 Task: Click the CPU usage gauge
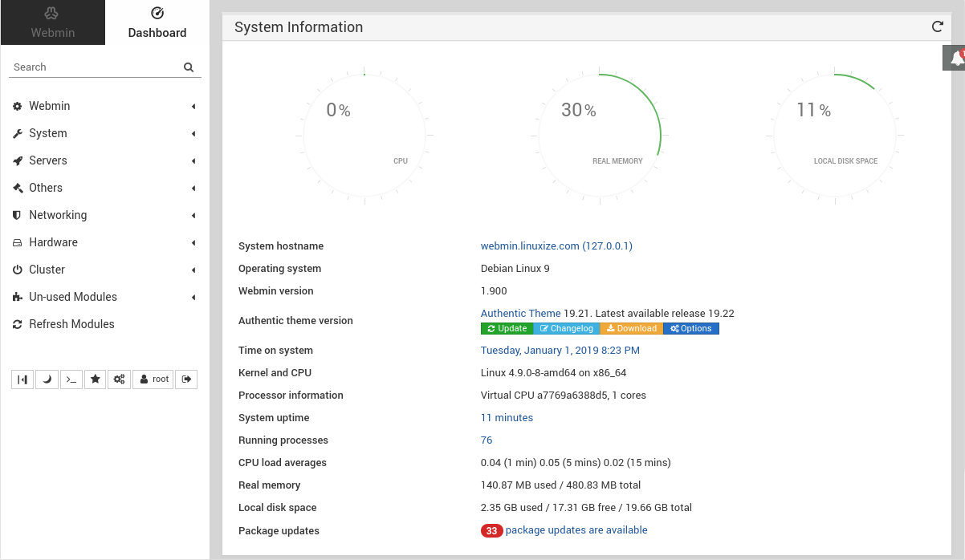coord(364,136)
